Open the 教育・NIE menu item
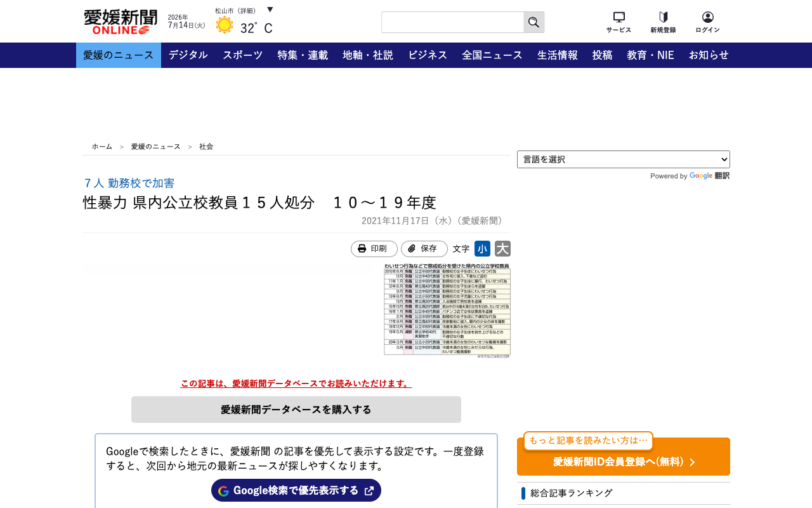 click(650, 55)
